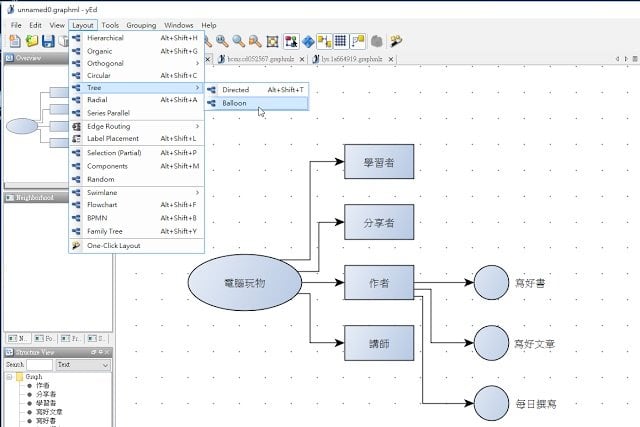Run One-Click Layout from the menu

[x=113, y=245]
